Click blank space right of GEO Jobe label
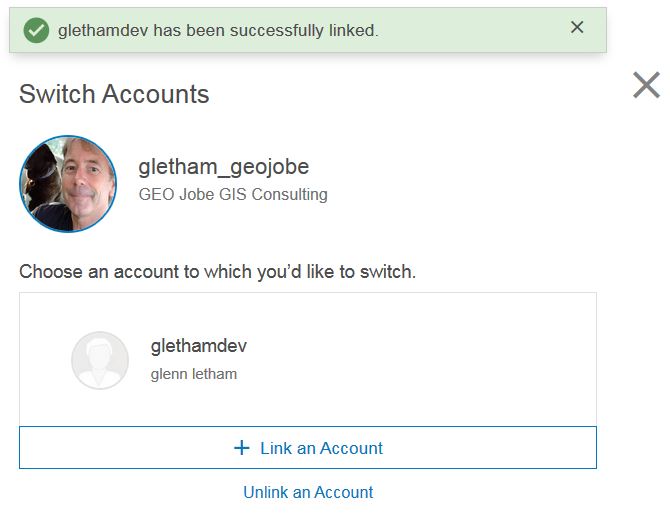This screenshot has width=670, height=517. [450, 194]
